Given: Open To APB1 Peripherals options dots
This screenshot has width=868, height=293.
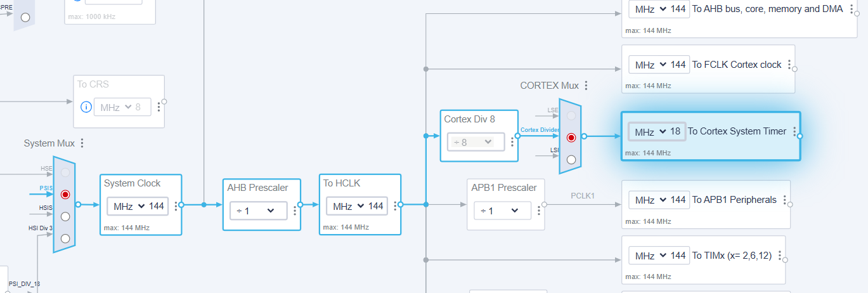Looking at the screenshot, I should click(784, 200).
